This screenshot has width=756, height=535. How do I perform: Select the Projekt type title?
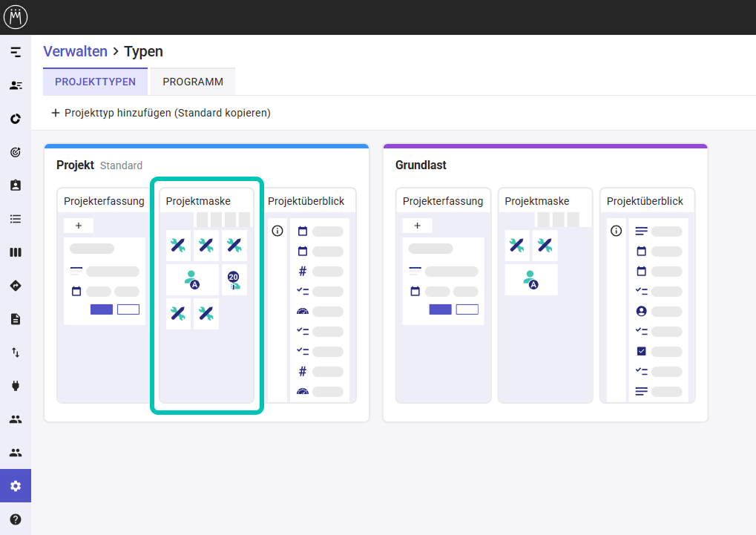[75, 165]
